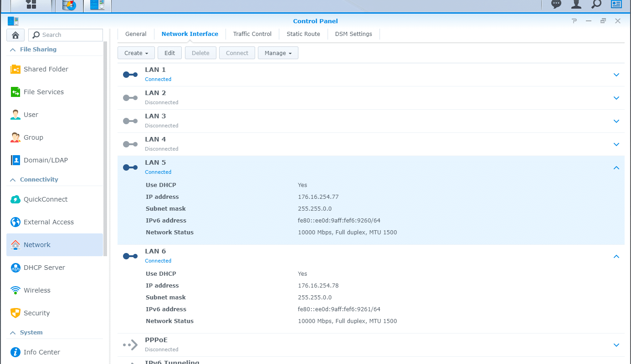
Task: Click the Control Panel home icon
Action: tap(15, 35)
